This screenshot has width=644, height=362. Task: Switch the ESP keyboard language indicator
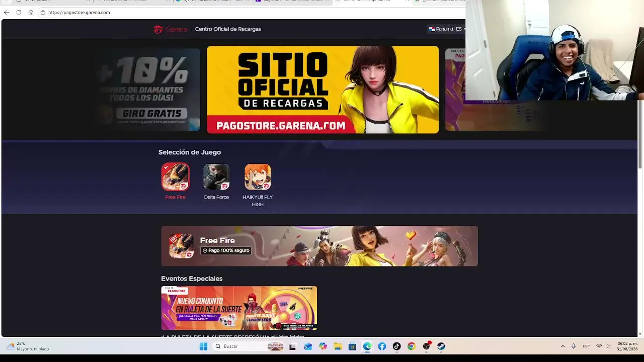[586, 346]
